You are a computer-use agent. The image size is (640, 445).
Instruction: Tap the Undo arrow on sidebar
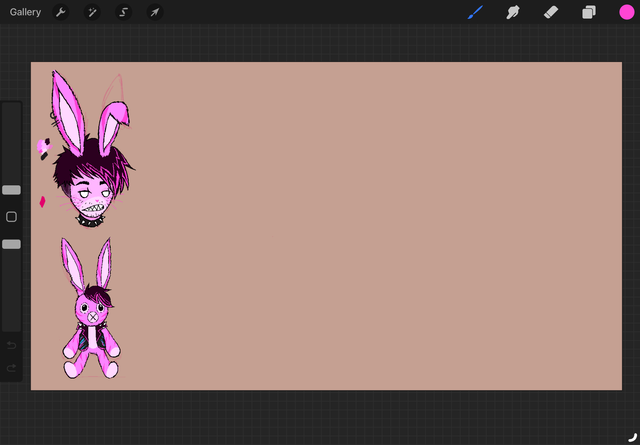coord(11,345)
